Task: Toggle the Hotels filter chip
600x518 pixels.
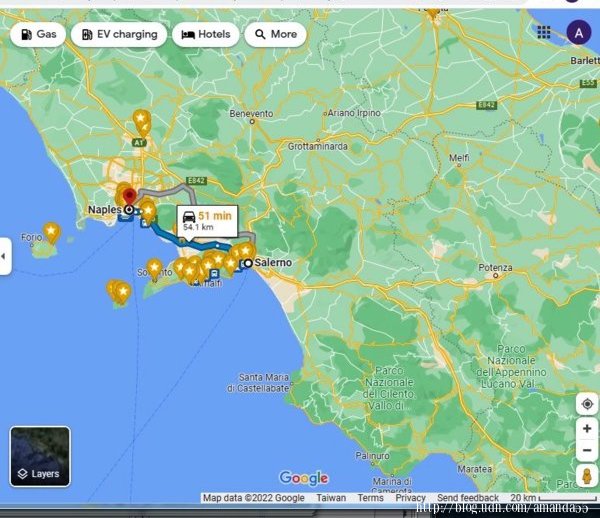Action: tap(205, 34)
